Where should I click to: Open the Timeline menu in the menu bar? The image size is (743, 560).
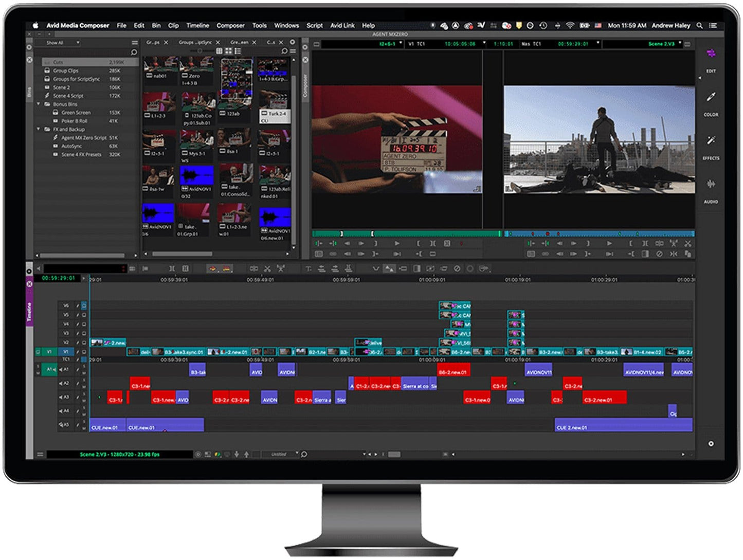pyautogui.click(x=197, y=25)
